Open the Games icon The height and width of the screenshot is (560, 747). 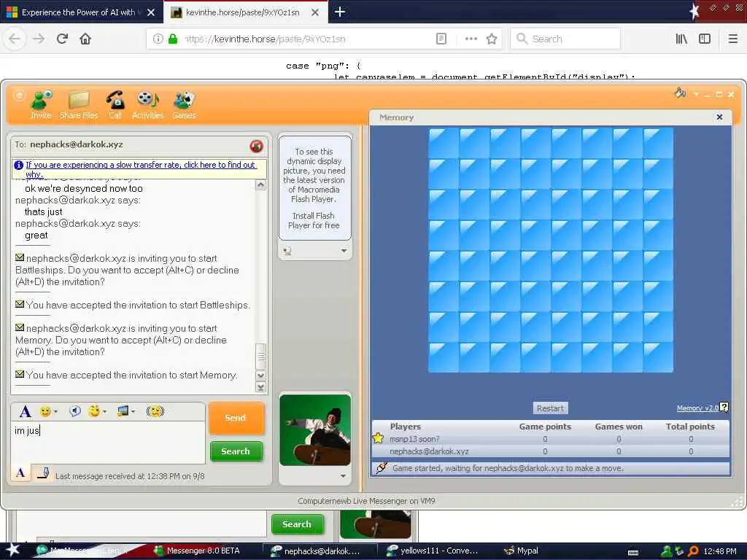tap(184, 105)
